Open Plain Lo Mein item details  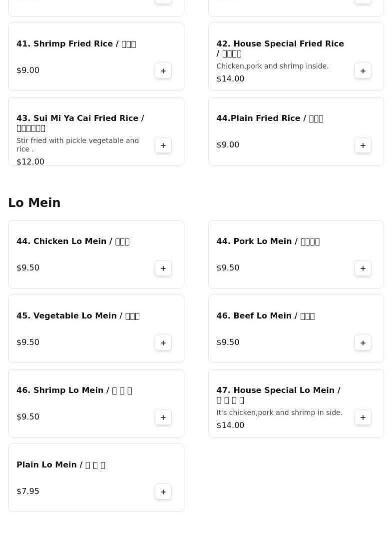[60, 465]
